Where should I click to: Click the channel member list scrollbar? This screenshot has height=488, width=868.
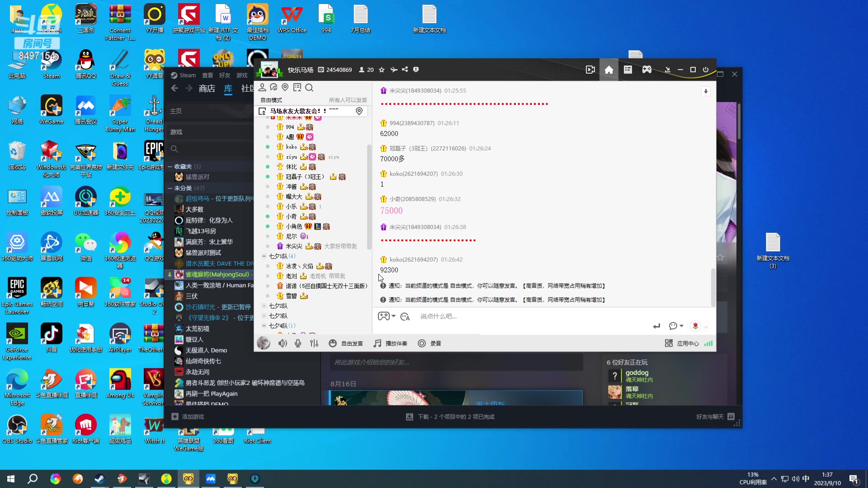click(x=369, y=197)
